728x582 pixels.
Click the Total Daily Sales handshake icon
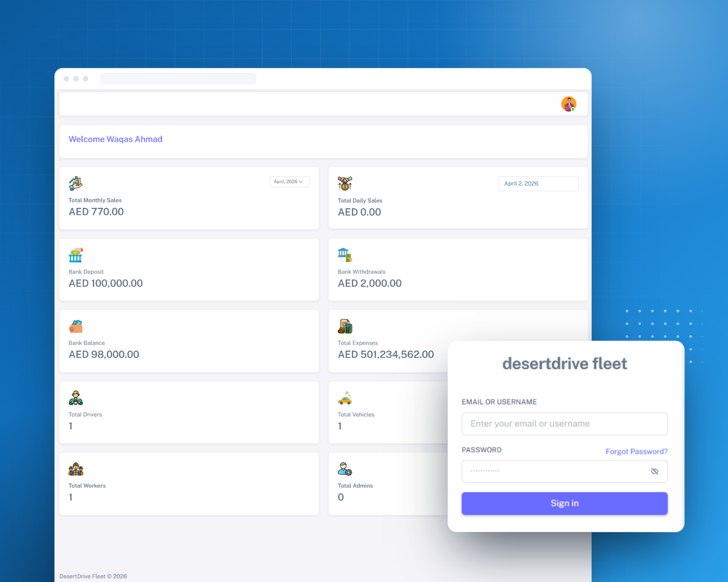[x=345, y=183]
